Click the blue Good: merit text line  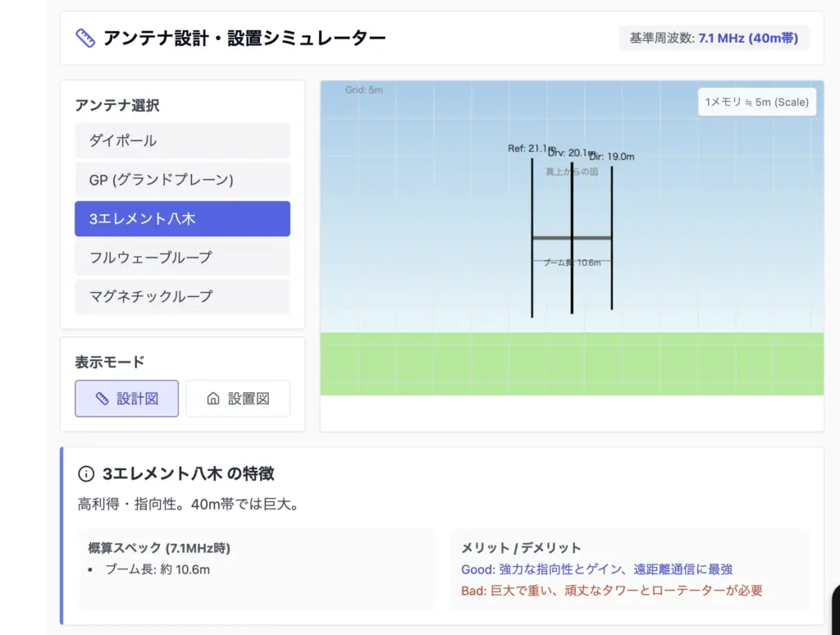click(x=596, y=569)
